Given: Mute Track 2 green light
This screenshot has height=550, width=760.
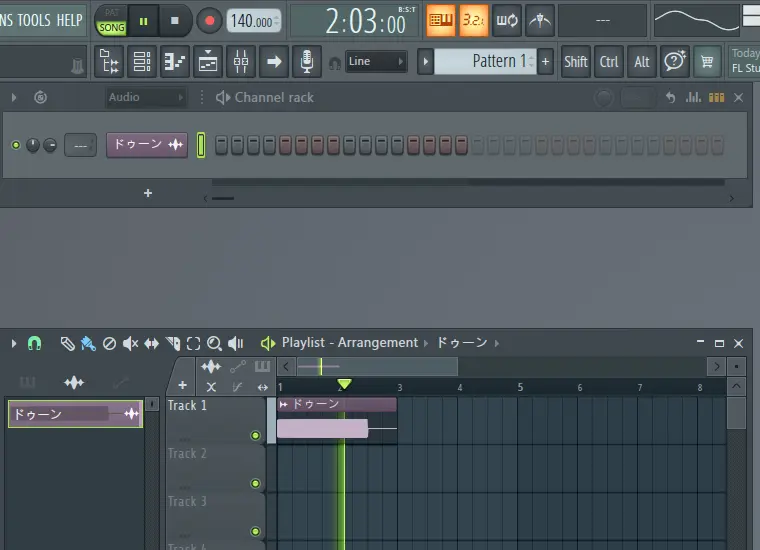Looking at the screenshot, I should tap(255, 484).
